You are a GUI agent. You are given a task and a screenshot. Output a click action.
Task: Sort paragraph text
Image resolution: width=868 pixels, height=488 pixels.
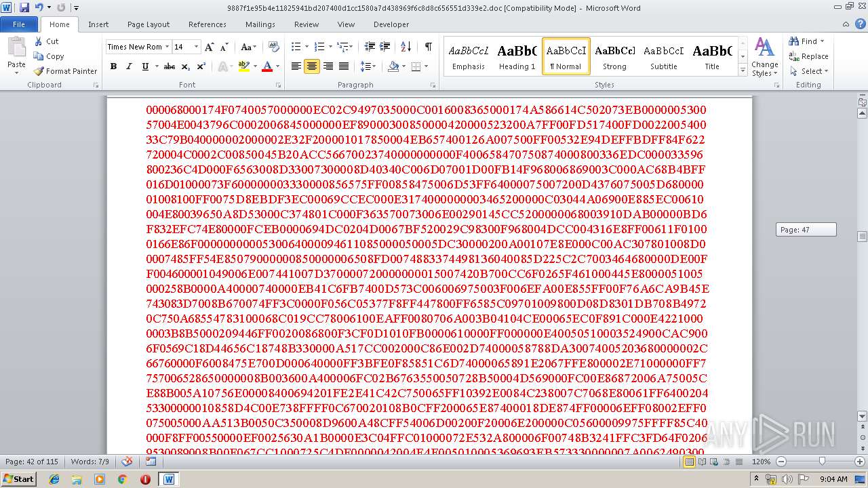click(406, 47)
